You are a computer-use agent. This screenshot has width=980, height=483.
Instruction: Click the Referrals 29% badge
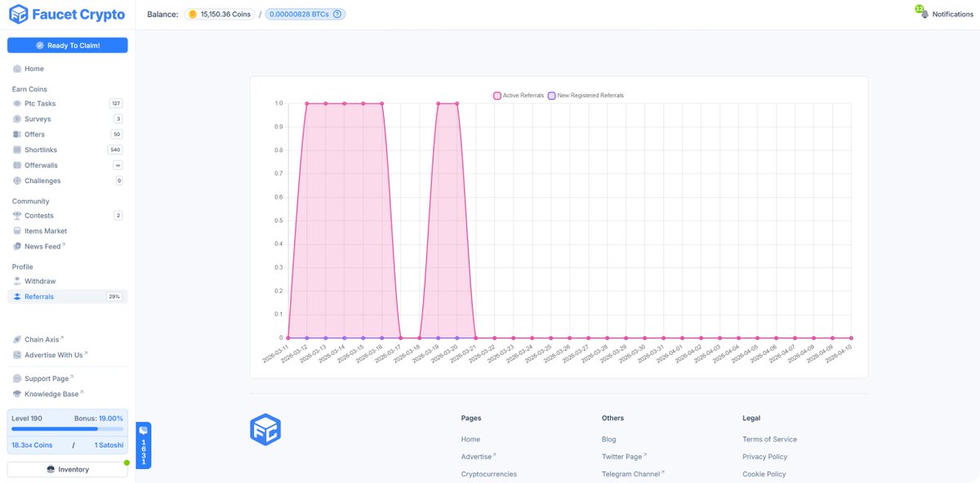coord(114,297)
